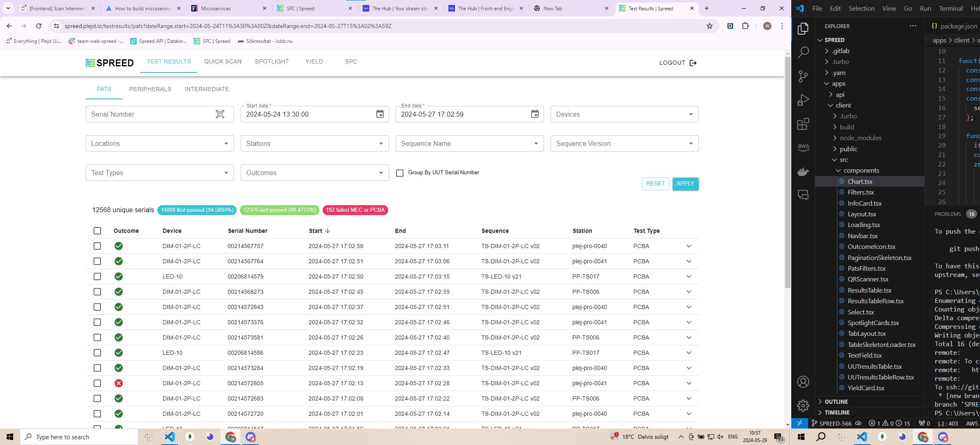The height and width of the screenshot is (445, 980).
Task: Open ResultsTable.tsx in explorer
Action: tap(869, 290)
